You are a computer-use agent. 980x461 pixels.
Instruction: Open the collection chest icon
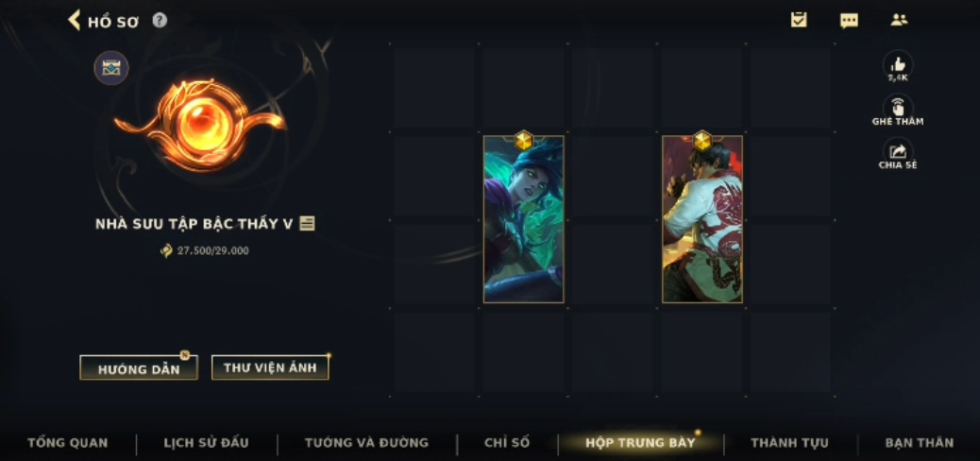point(111,68)
